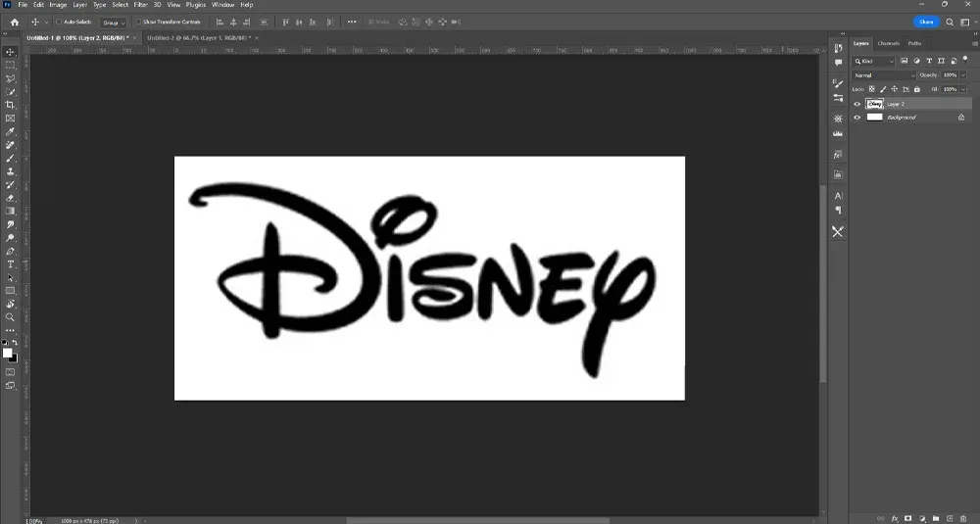
Task: Select the Zoom tool in the toolbar
Action: [10, 317]
